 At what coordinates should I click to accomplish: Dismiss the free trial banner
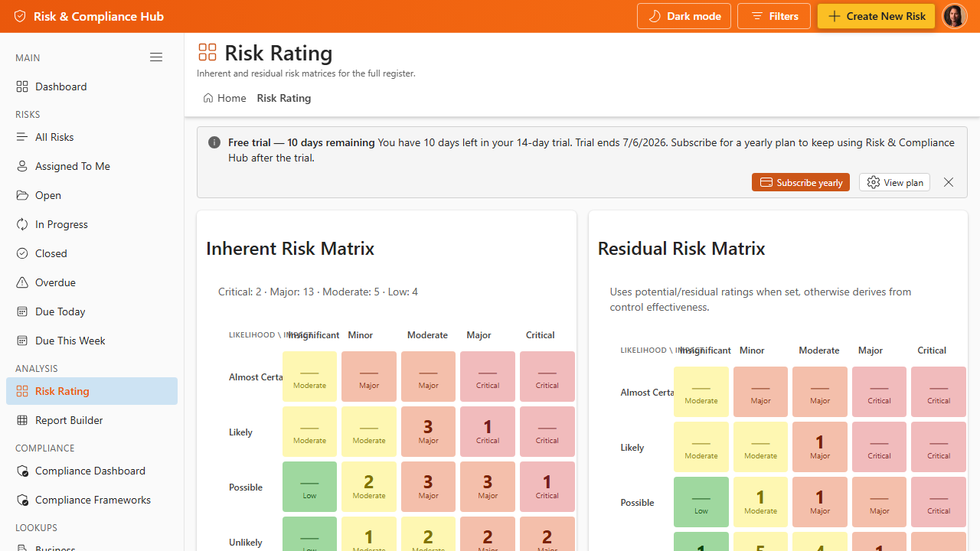949,182
